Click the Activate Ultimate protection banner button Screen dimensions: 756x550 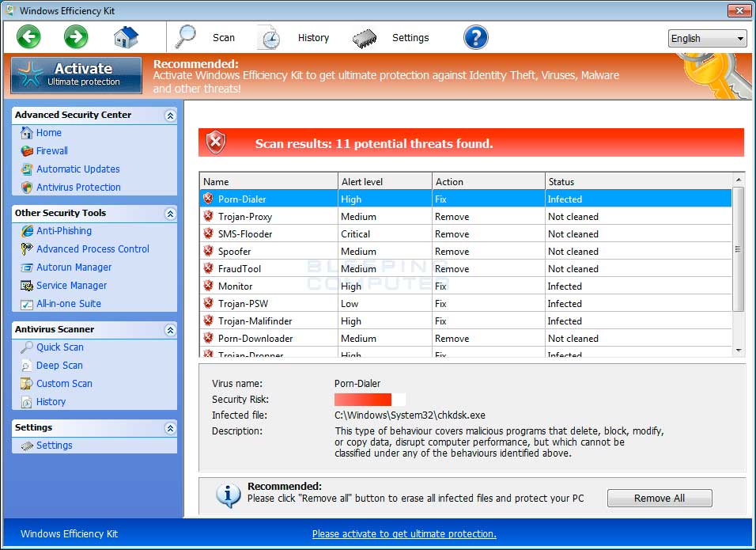pos(75,74)
